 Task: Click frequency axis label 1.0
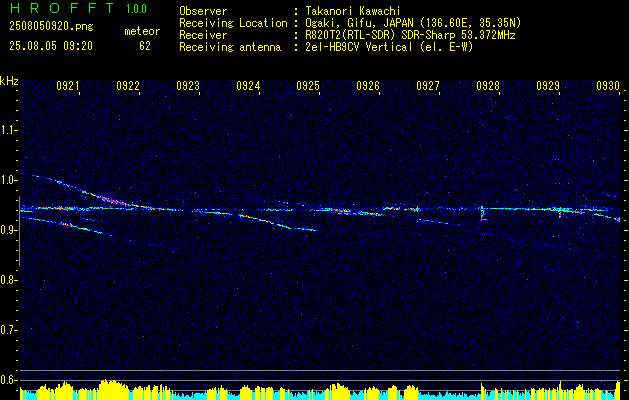(8, 180)
